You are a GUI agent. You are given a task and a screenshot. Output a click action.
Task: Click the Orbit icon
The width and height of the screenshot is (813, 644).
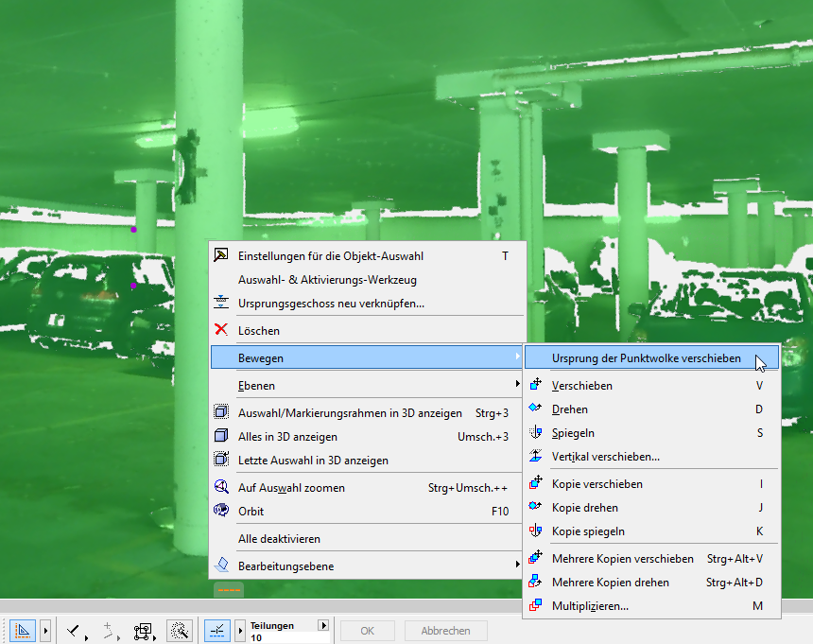click(x=221, y=511)
